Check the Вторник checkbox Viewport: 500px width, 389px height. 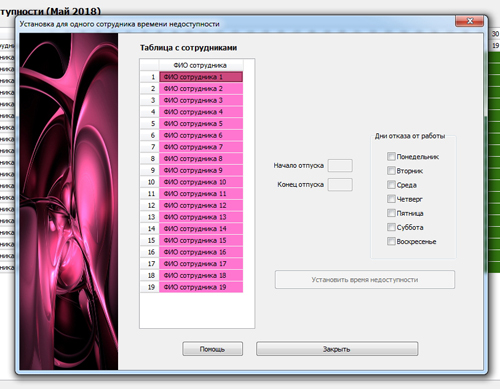[391, 171]
